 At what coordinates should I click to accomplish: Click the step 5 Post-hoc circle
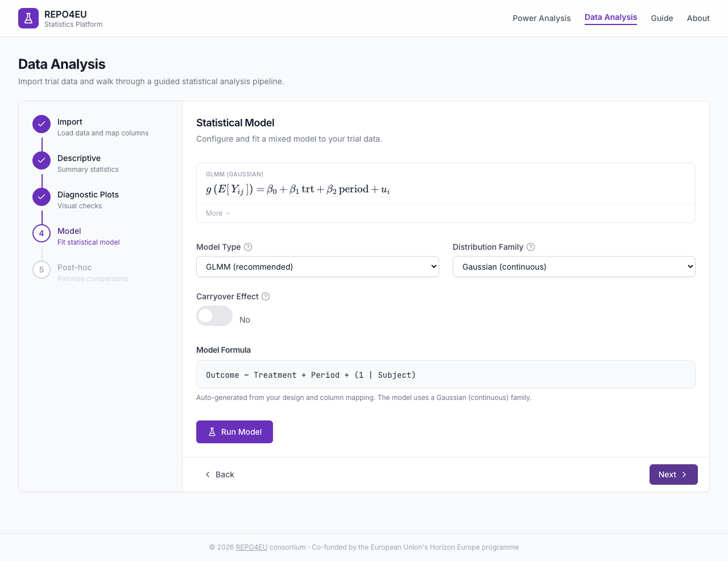[x=42, y=270]
